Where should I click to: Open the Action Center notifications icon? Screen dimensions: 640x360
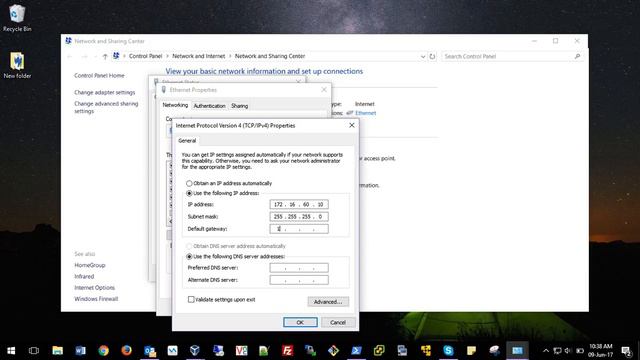[x=627, y=351]
